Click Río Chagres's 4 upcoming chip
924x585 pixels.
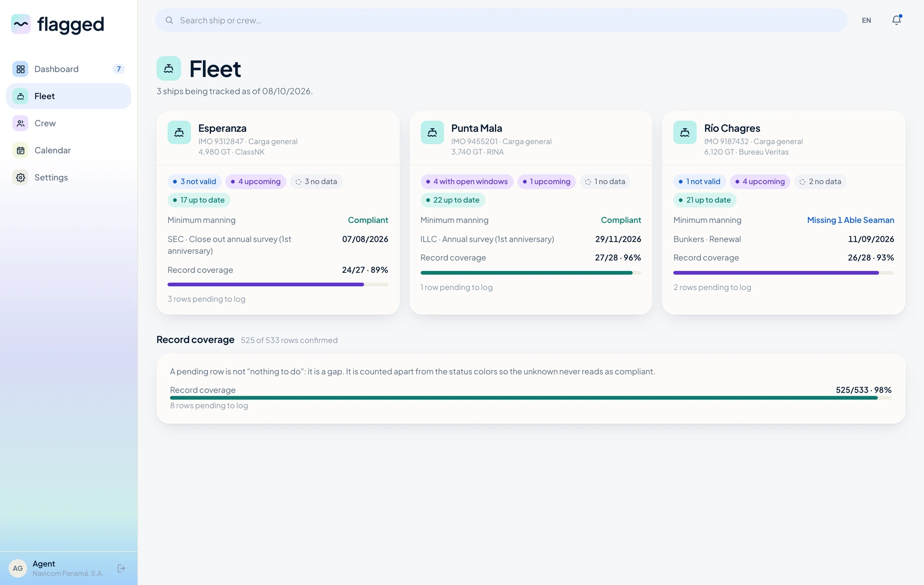pyautogui.click(x=760, y=181)
